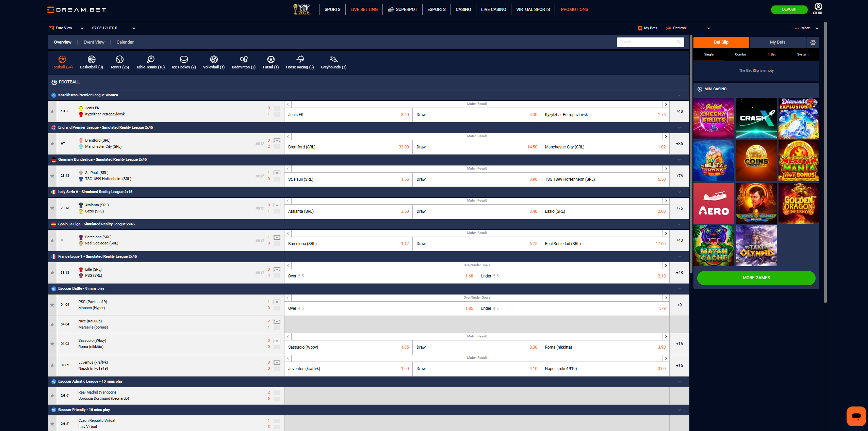Click the More Games button
Screen dimensions: 868x431
[x=756, y=278]
